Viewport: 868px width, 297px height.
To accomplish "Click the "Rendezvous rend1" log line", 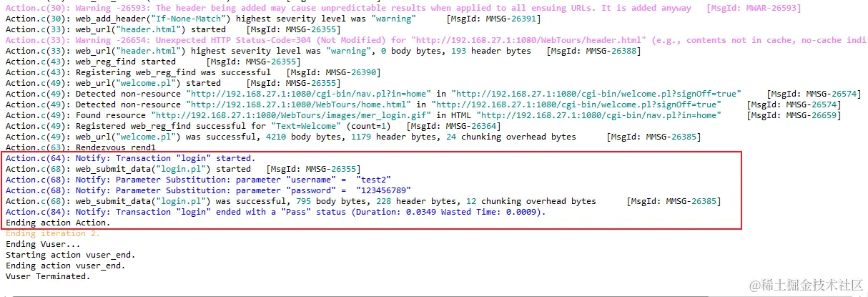I will pyautogui.click(x=81, y=147).
